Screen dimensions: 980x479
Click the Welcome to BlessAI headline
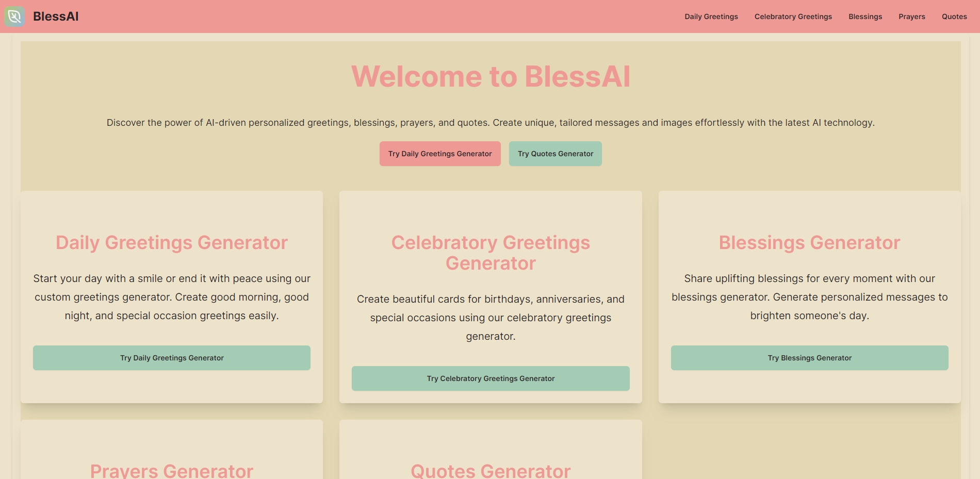[x=491, y=76]
